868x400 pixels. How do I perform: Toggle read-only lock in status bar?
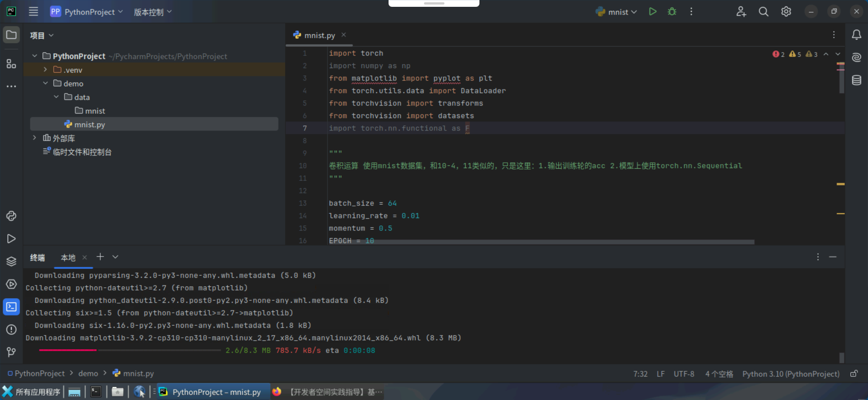(854, 374)
